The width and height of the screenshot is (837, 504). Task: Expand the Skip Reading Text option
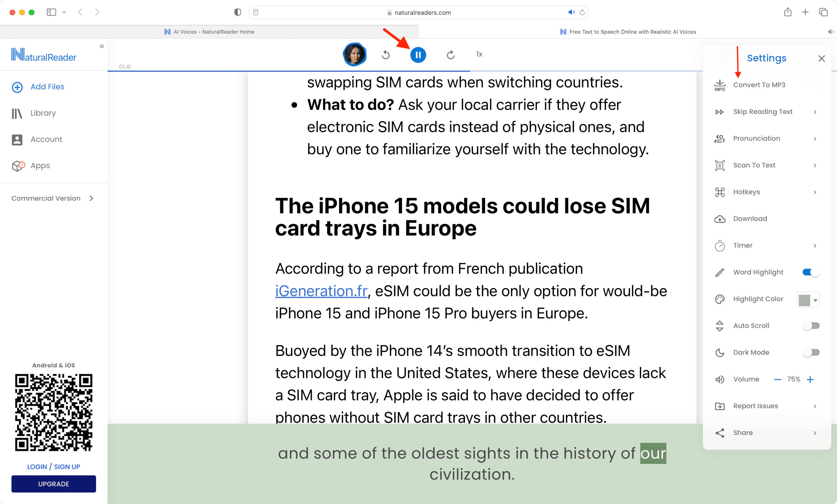(814, 112)
